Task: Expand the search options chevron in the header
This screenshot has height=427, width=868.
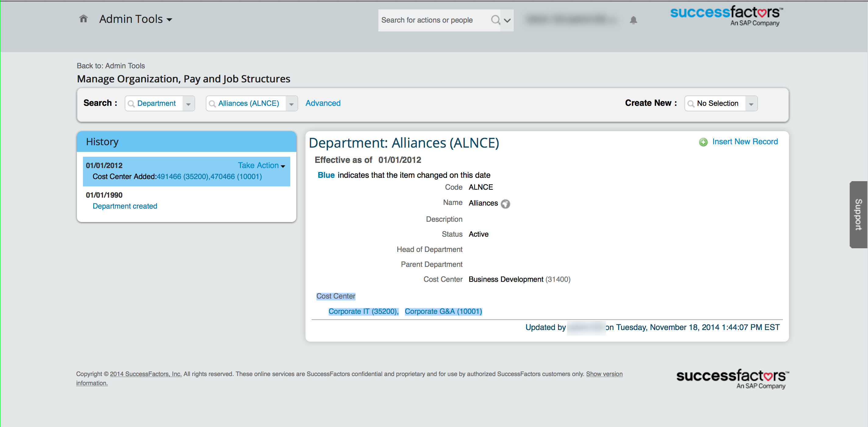Action: point(507,20)
